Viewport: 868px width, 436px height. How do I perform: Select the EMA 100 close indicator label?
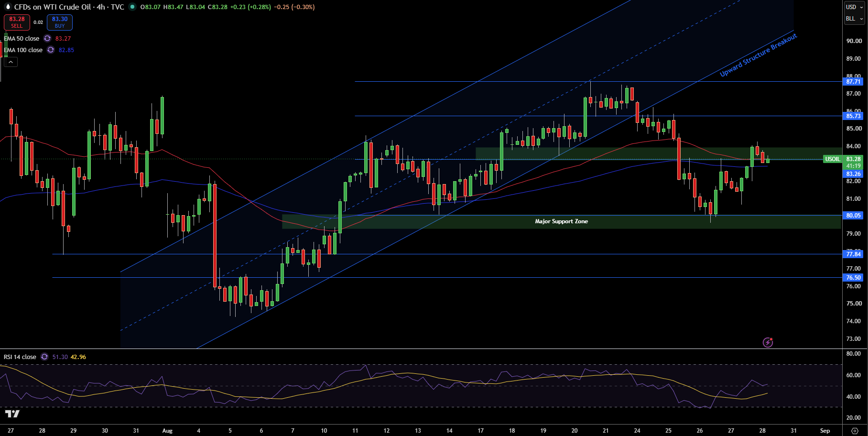click(x=23, y=50)
